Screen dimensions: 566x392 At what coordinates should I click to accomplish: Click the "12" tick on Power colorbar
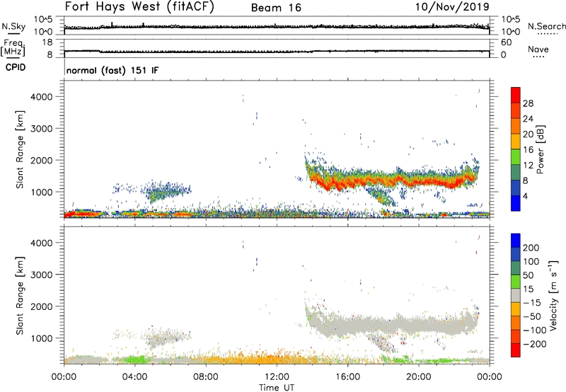528,165
